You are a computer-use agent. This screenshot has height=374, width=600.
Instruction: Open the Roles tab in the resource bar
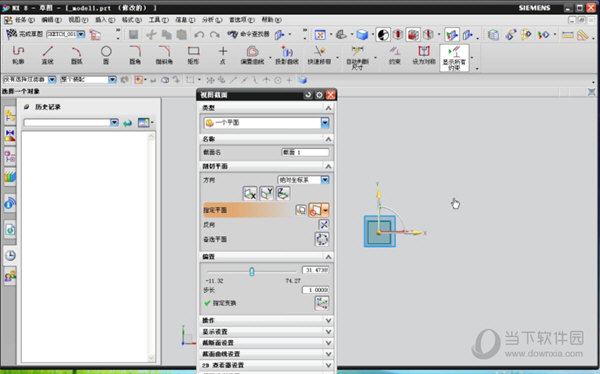10,276
